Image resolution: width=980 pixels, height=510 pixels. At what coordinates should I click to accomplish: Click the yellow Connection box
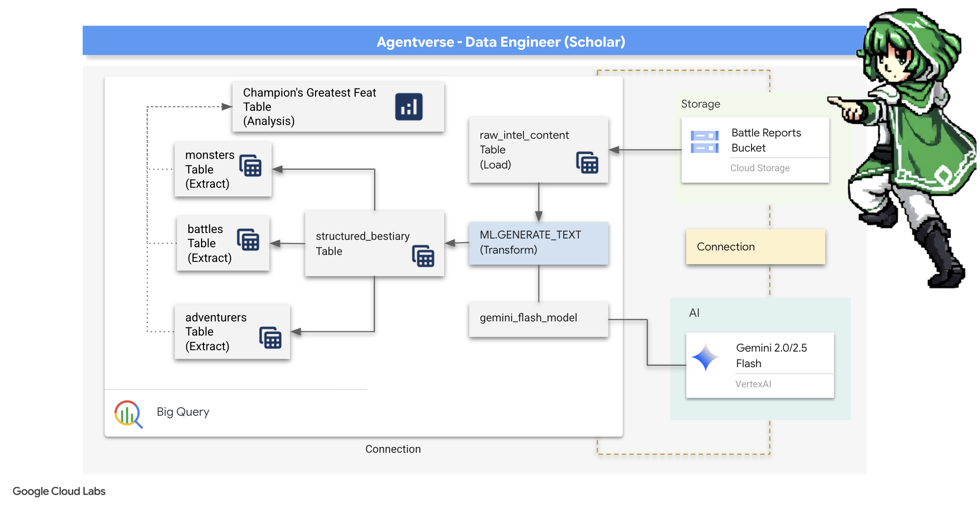point(755,247)
